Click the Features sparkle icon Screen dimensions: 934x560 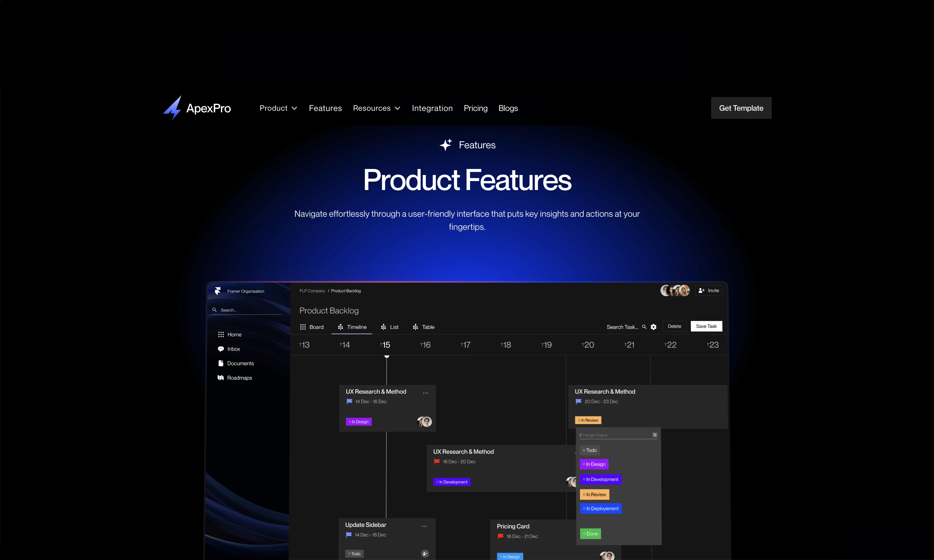tap(446, 145)
